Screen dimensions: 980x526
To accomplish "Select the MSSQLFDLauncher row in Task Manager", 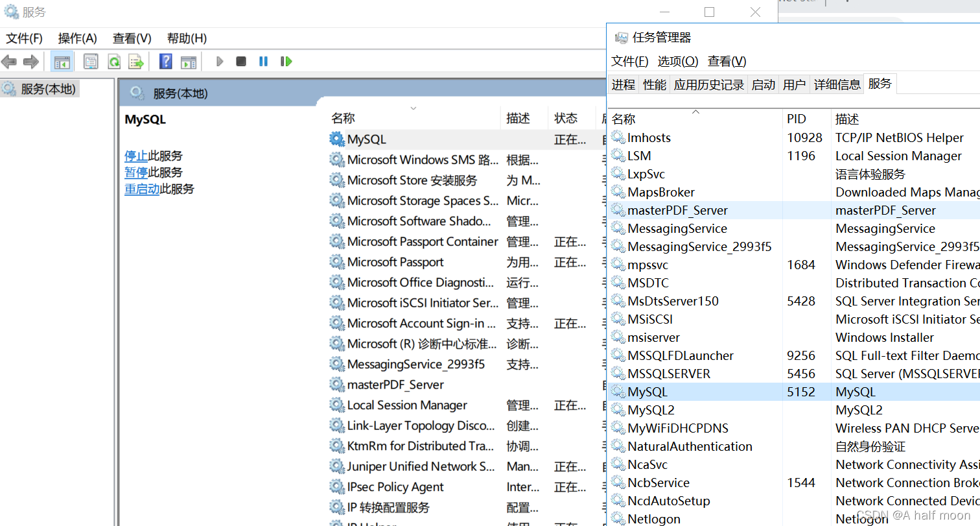I will click(x=794, y=355).
